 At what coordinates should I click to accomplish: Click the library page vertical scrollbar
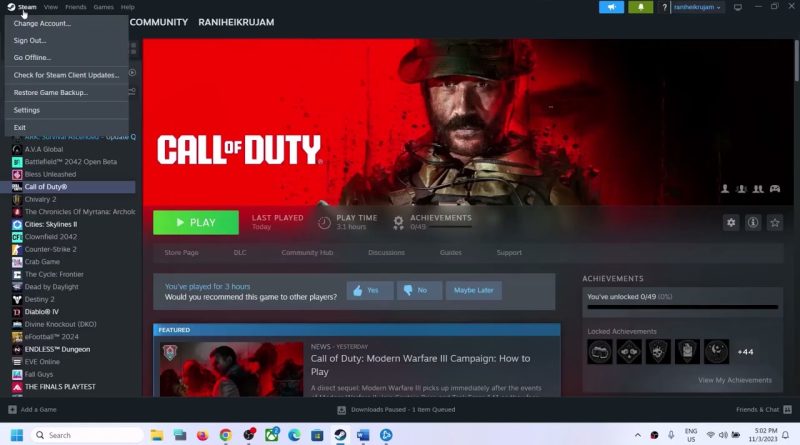[x=796, y=61]
